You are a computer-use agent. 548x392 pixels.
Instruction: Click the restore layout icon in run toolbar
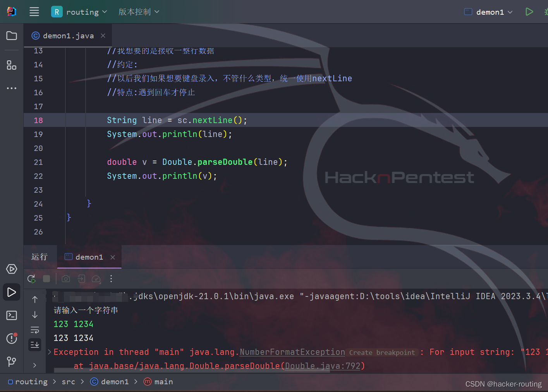pyautogui.click(x=81, y=279)
